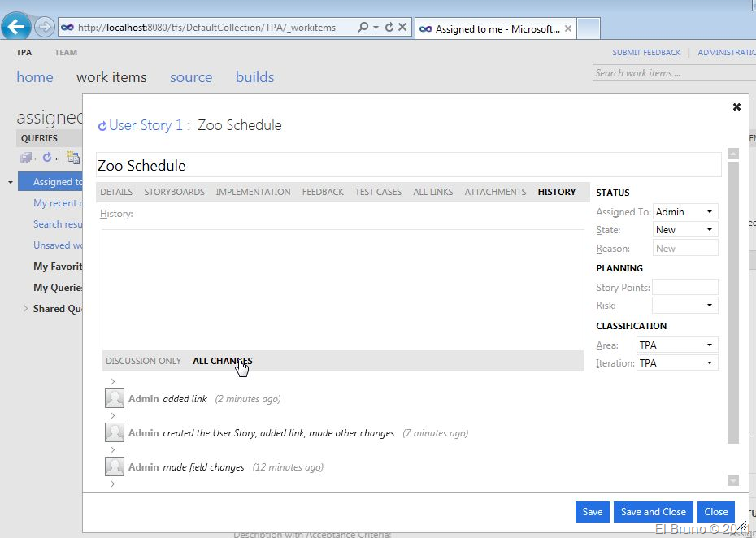Screen dimensions: 756x538
Task: Switch to the Details tab
Action: (x=116, y=192)
